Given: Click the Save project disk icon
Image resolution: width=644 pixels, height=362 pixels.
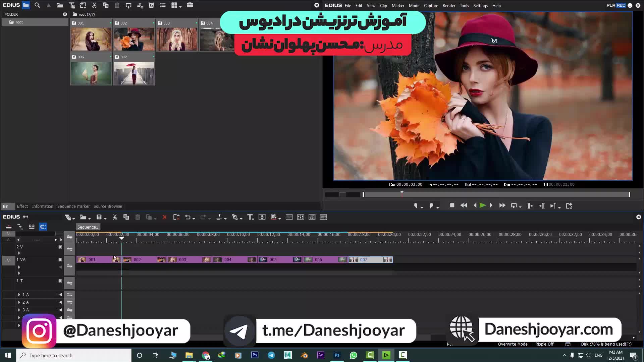Looking at the screenshot, I should point(99,217).
